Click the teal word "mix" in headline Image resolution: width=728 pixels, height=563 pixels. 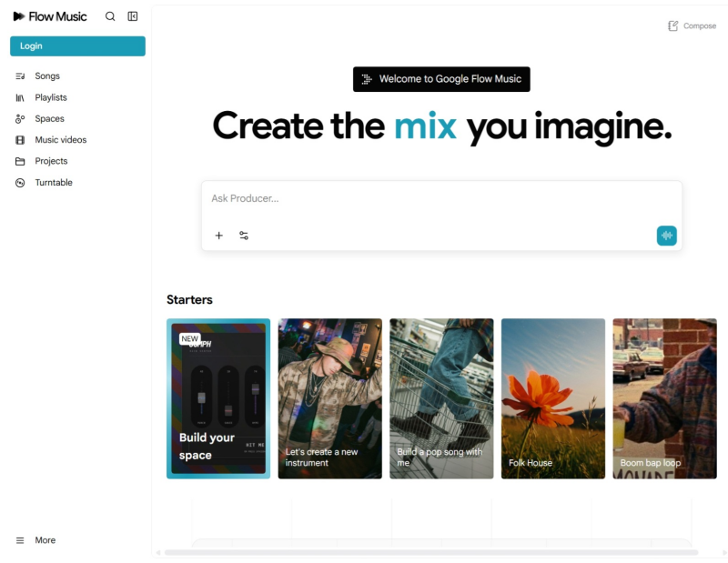click(x=425, y=126)
